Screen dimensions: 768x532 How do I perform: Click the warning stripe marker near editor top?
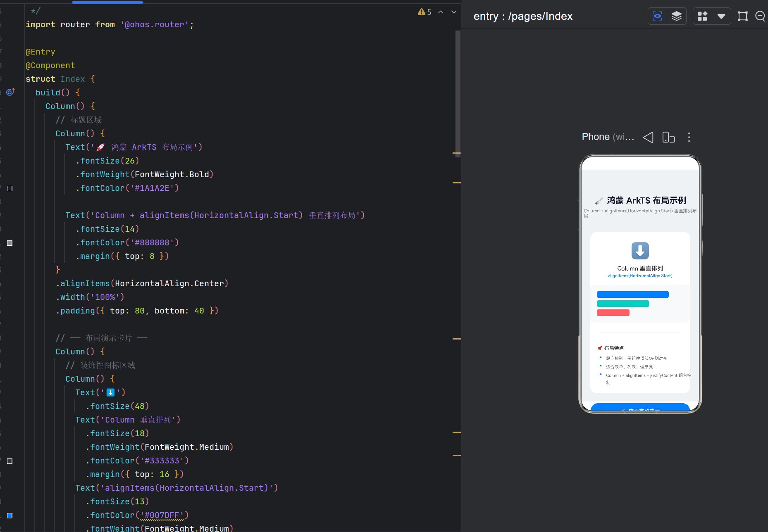[457, 153]
